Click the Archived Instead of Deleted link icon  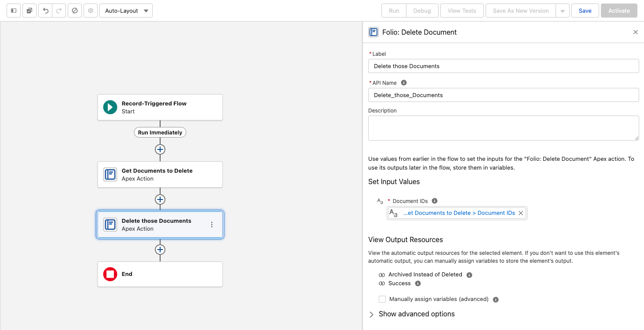point(382,275)
